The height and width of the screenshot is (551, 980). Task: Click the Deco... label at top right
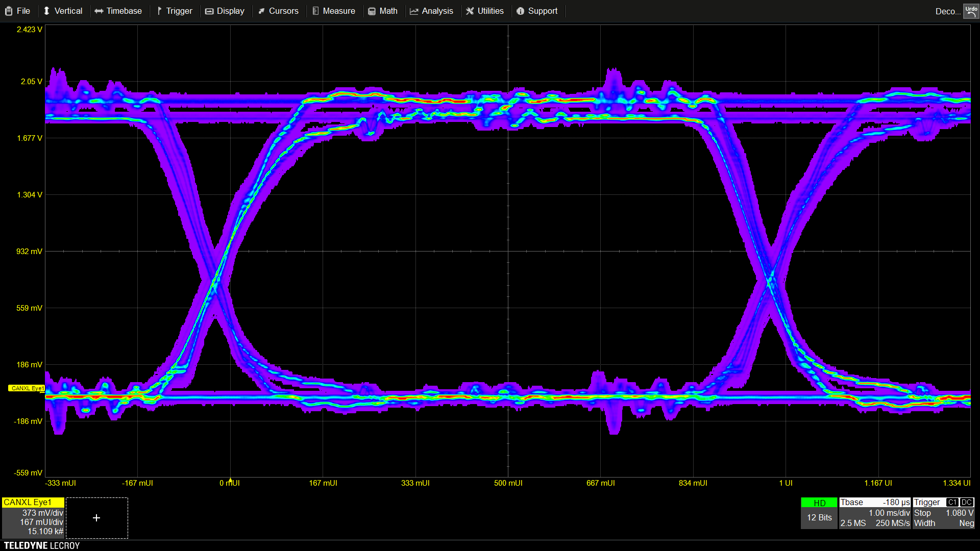pyautogui.click(x=947, y=11)
